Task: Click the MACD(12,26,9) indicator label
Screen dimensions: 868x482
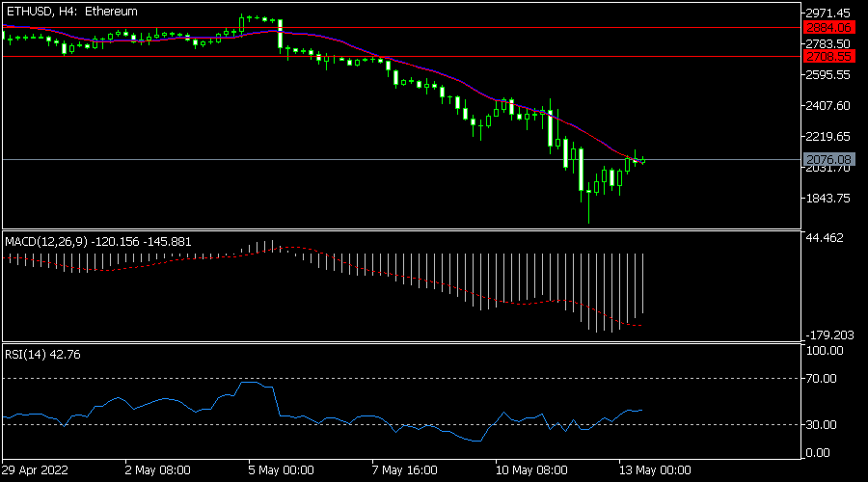Action: [98, 242]
